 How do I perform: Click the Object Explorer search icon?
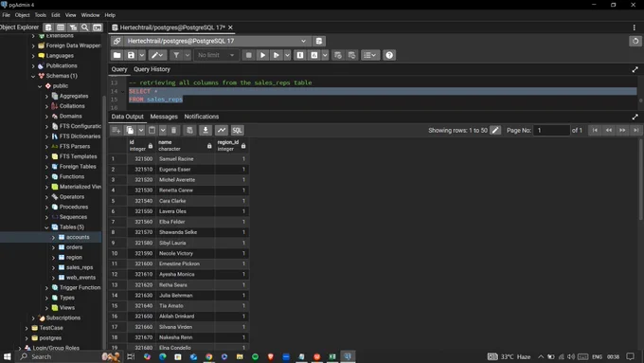[84, 27]
